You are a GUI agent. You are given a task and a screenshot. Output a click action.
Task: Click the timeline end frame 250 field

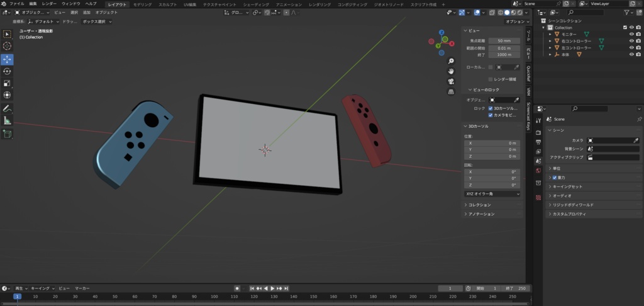coord(516,288)
